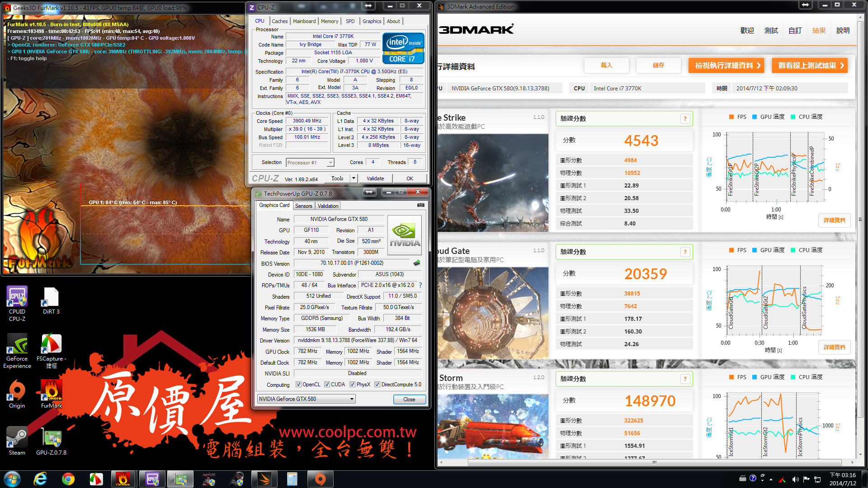Click the taskbar clock showing 03:16

click(x=843, y=479)
